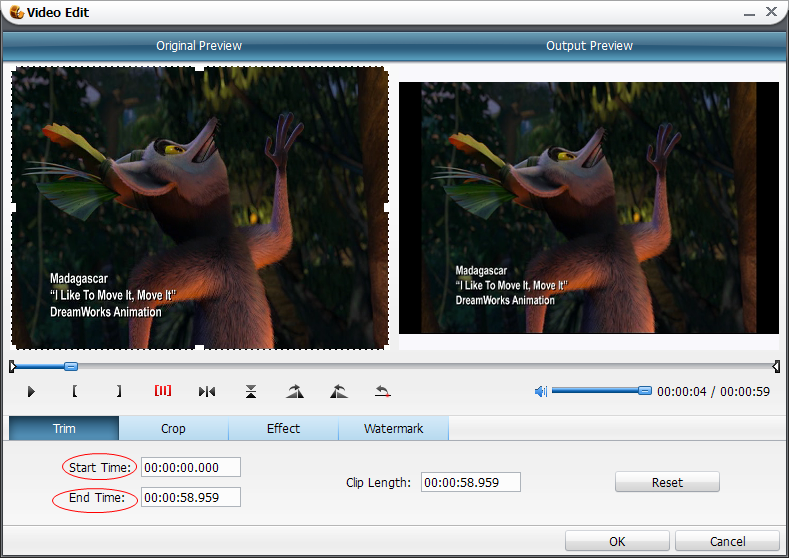Click the flip horizontal icon
The height and width of the screenshot is (558, 789).
[207, 391]
